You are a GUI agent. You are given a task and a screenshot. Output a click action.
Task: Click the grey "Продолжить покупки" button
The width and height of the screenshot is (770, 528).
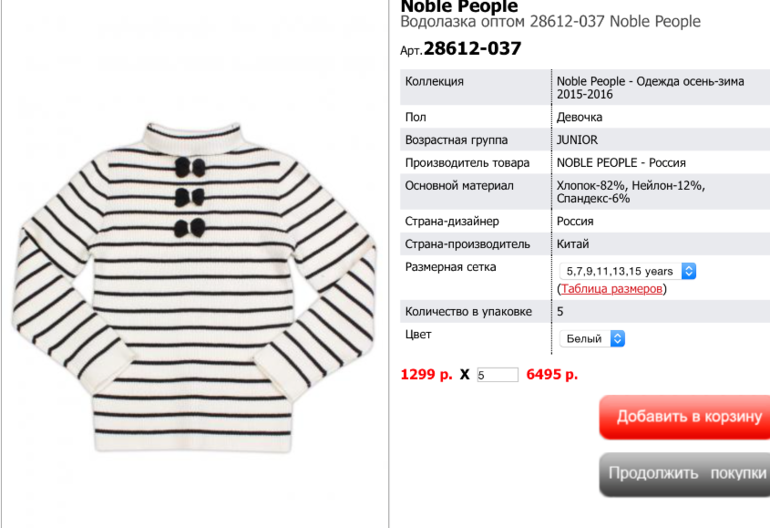tap(685, 473)
